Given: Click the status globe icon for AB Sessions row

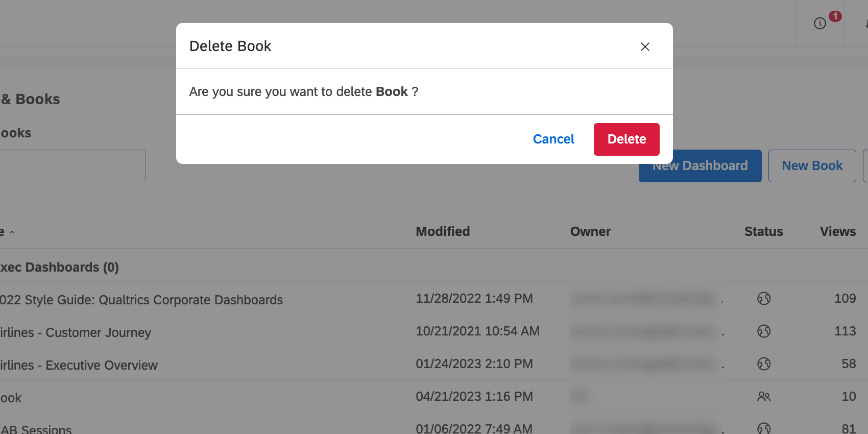Looking at the screenshot, I should point(764,428).
